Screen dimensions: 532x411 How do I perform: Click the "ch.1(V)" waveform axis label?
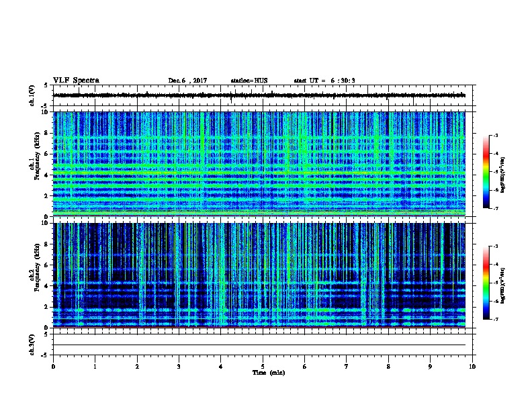point(32,95)
